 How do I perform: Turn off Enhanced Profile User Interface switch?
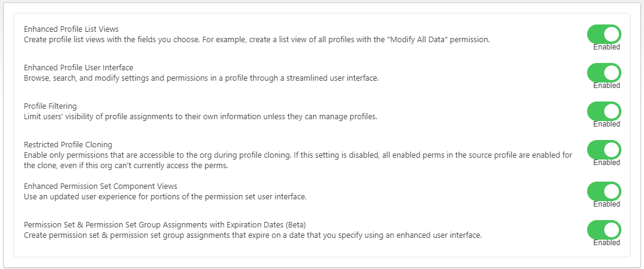coord(604,73)
